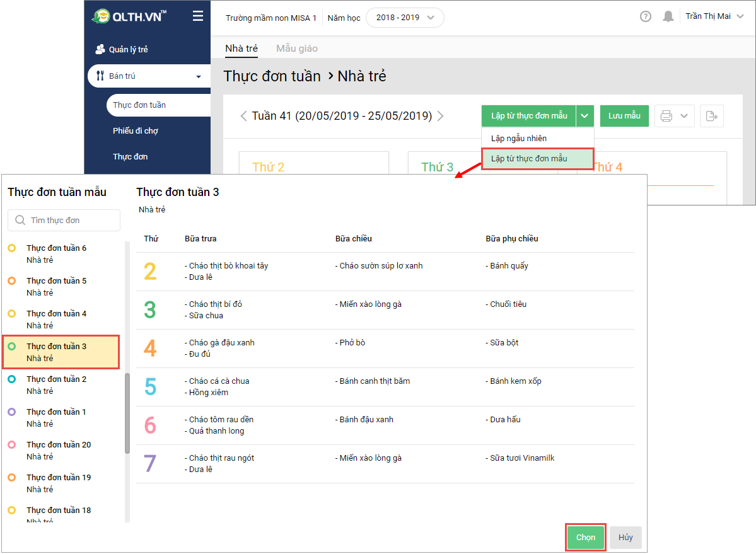
Task: Choose Lập ngẫu nhiên menu option
Action: 538,138
